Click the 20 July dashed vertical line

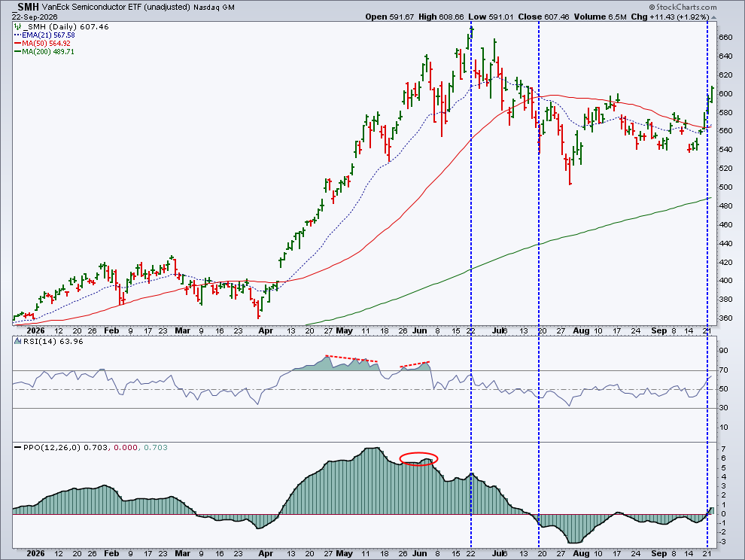[539, 285]
